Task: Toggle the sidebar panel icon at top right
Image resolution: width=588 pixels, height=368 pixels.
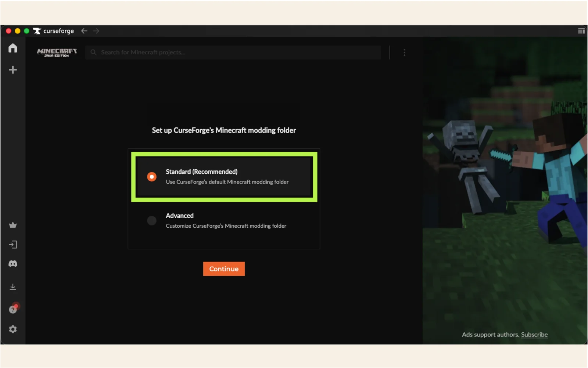Action: (x=581, y=31)
